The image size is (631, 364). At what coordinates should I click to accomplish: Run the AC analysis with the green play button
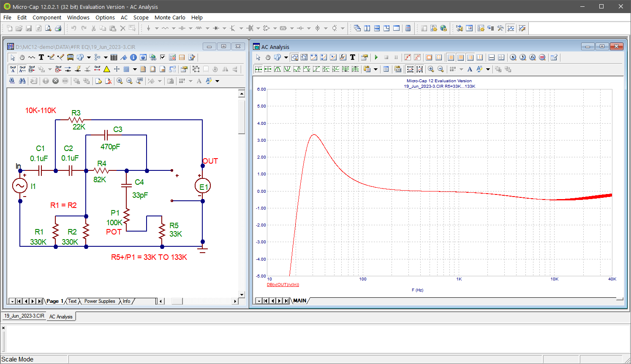tap(376, 57)
